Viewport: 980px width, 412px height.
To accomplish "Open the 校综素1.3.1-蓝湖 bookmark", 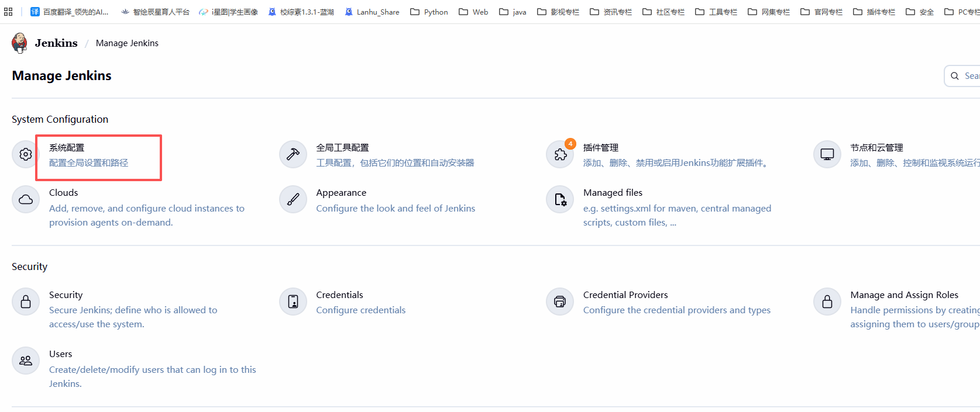I will point(301,12).
